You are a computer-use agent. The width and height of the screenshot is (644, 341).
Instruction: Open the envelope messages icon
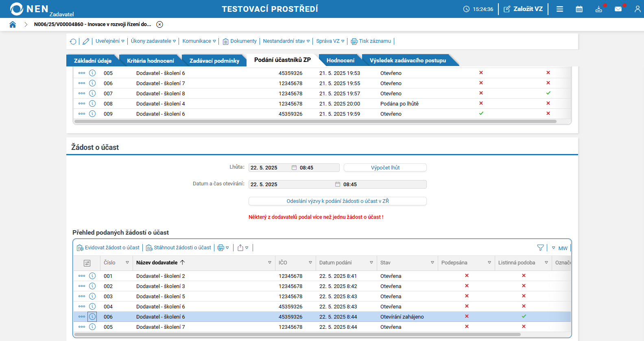click(x=618, y=9)
